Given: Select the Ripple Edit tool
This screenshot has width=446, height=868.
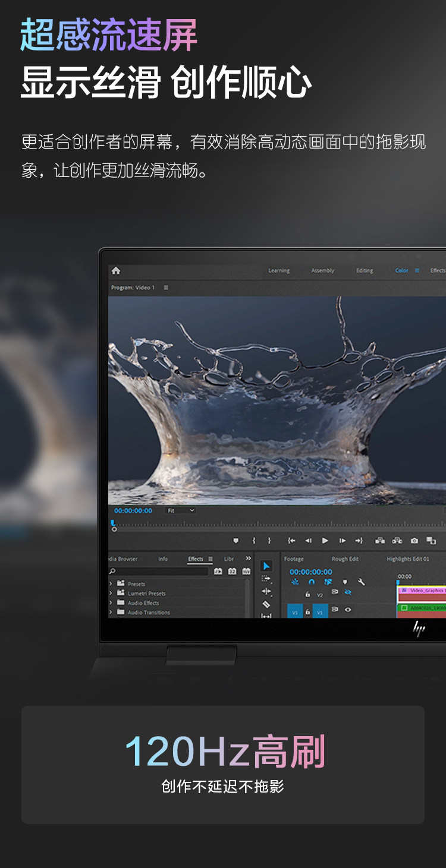Looking at the screenshot, I should tap(266, 592).
